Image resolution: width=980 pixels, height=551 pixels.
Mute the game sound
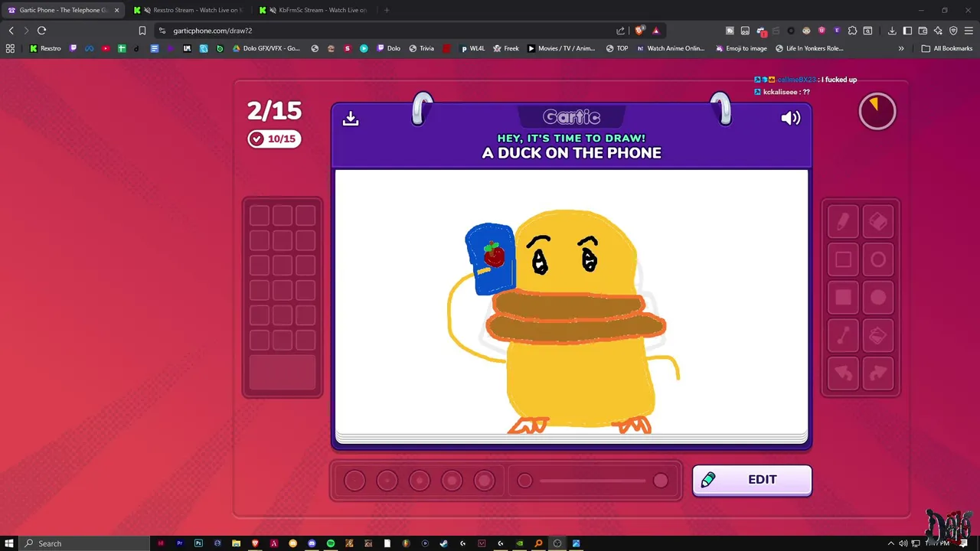click(x=791, y=118)
